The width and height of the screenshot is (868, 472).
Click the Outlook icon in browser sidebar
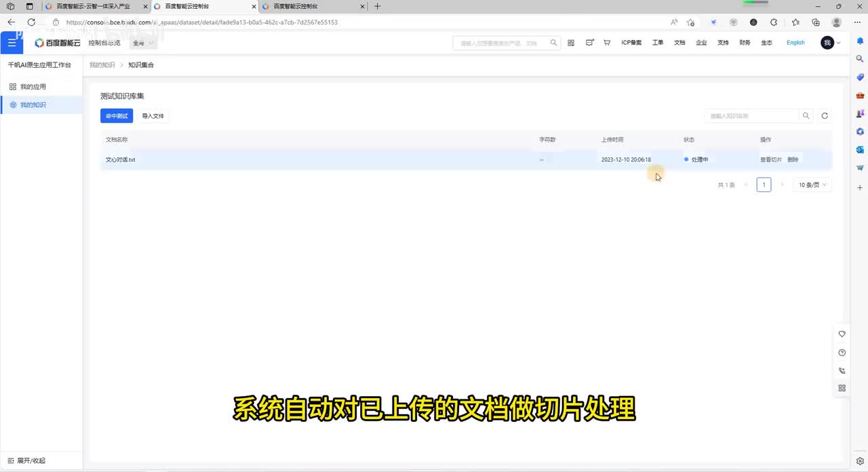coord(860,149)
